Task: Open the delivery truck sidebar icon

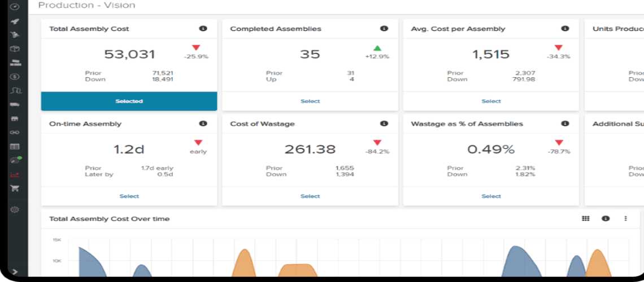Action: click(x=15, y=104)
